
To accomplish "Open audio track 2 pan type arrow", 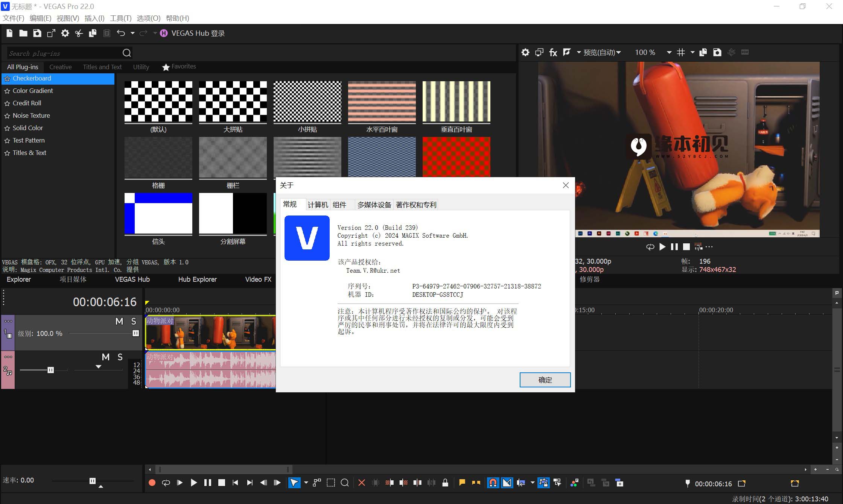I will point(98,367).
